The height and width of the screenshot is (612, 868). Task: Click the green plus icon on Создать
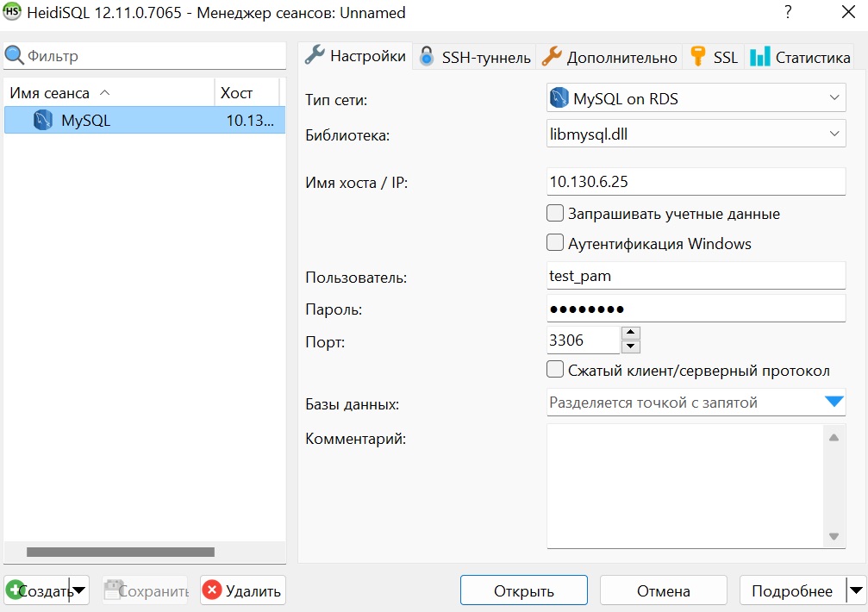[x=15, y=590]
